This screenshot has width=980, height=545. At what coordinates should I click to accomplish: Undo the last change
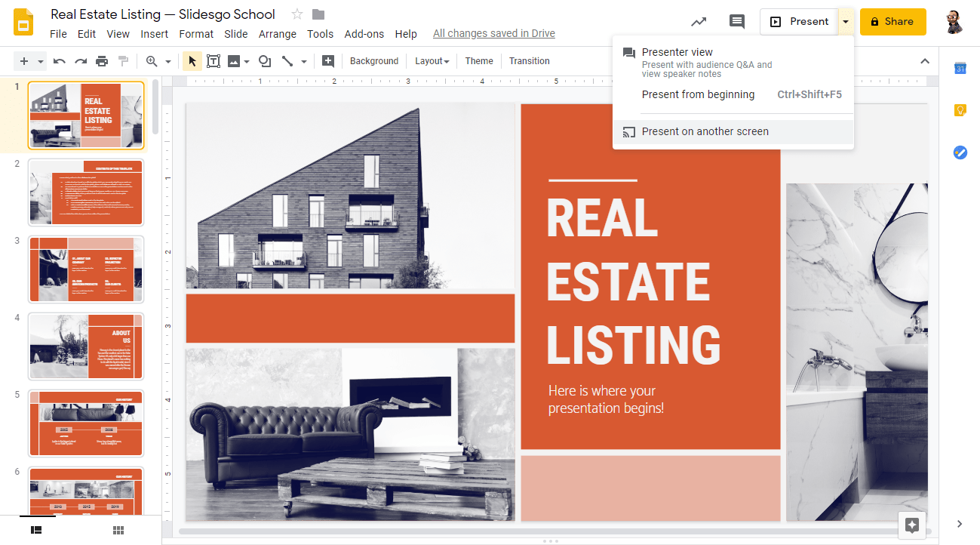tap(60, 60)
